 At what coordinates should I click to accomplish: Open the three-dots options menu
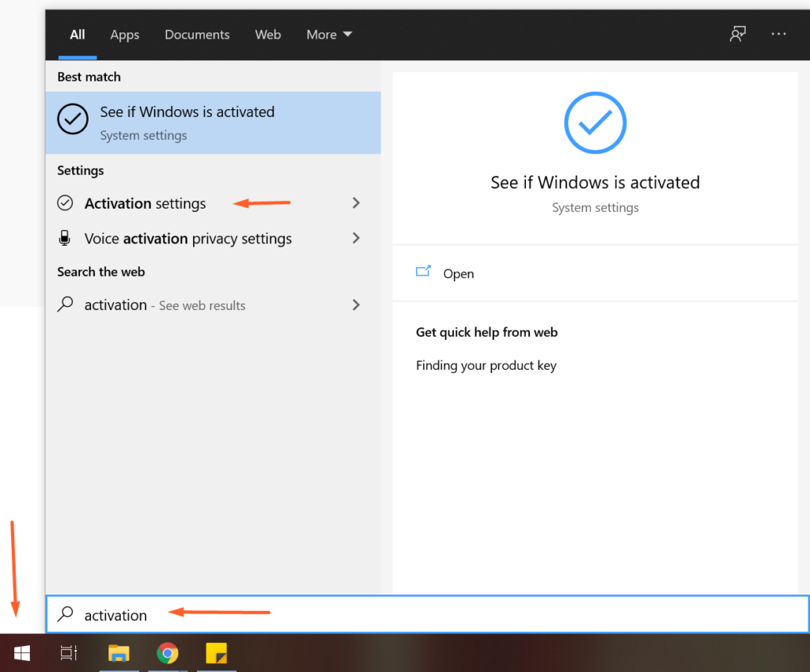778,34
